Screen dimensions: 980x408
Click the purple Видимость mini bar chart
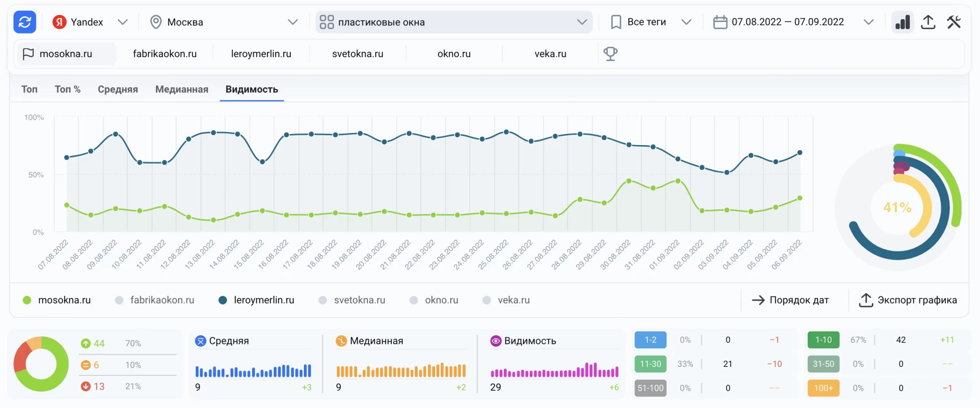click(555, 370)
